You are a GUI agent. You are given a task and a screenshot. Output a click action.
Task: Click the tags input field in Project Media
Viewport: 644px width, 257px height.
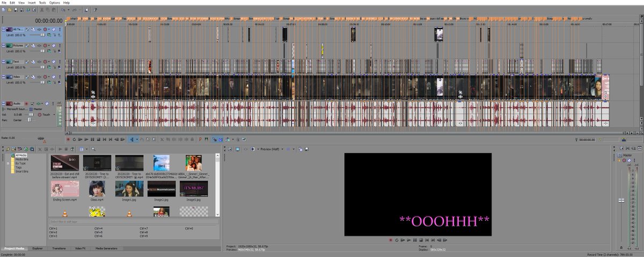(x=134, y=222)
